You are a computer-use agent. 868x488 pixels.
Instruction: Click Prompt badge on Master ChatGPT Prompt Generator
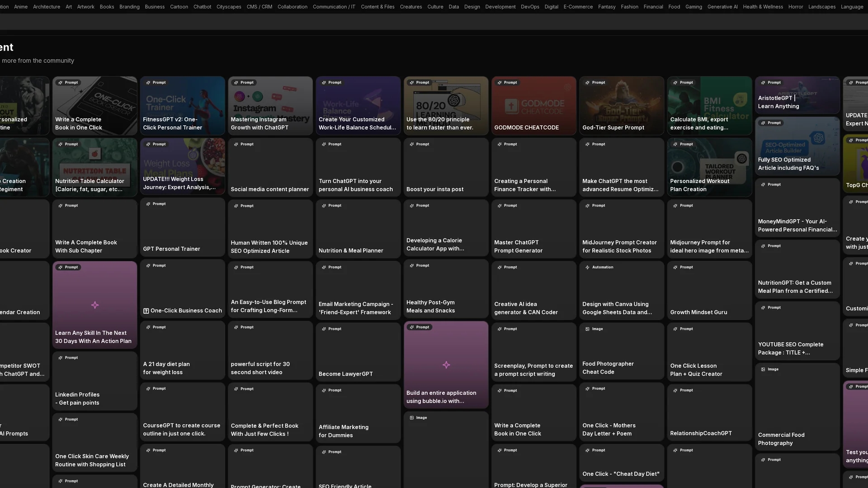coord(507,206)
